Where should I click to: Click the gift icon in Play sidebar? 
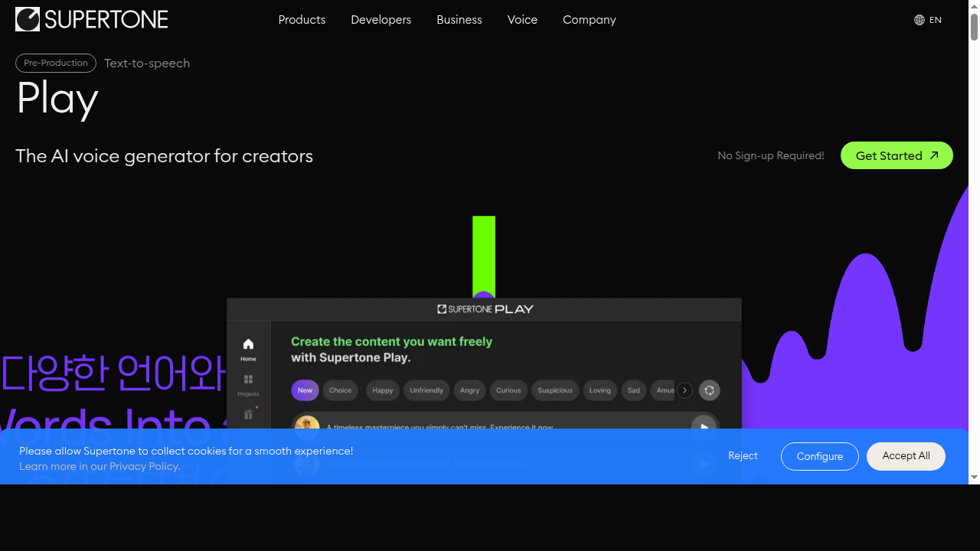click(x=248, y=414)
